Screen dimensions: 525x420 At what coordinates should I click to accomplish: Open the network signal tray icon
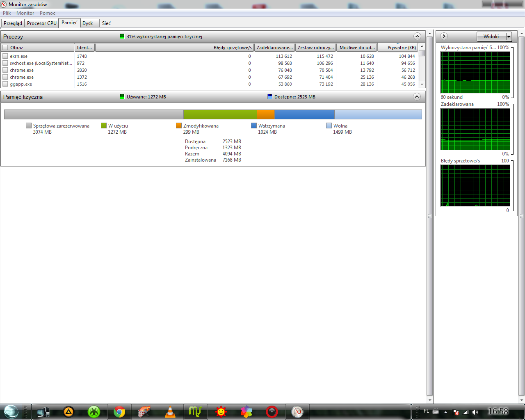(x=465, y=412)
